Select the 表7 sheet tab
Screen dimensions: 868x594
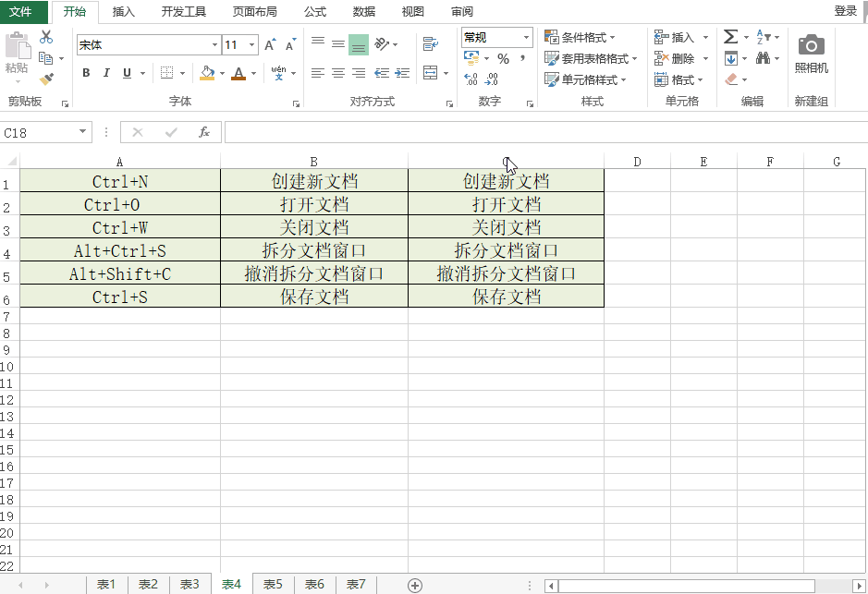click(x=356, y=584)
